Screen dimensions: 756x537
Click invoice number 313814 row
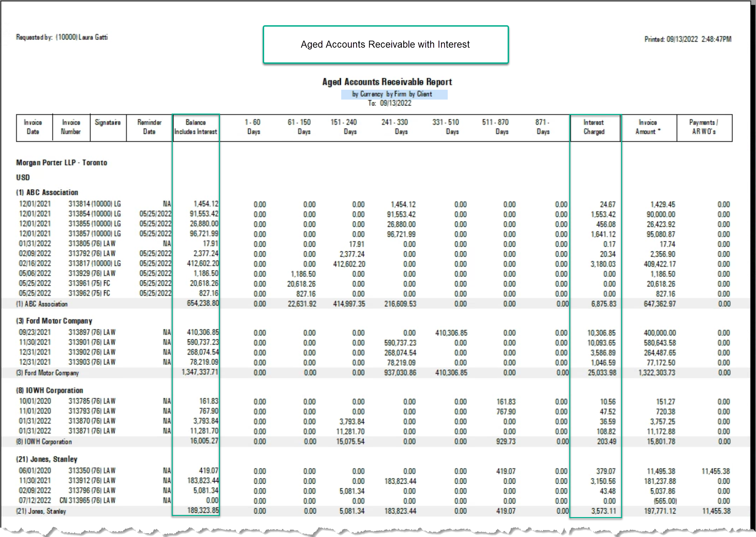pyautogui.click(x=374, y=204)
